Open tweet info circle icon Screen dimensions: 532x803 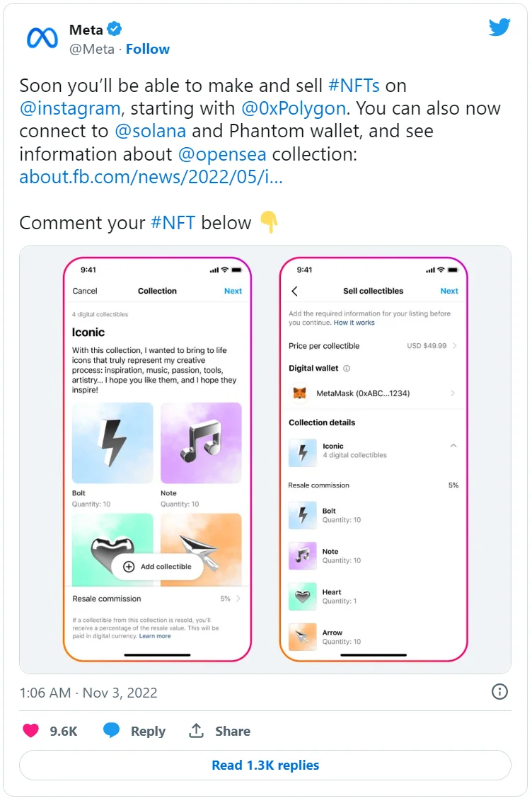pyautogui.click(x=499, y=692)
